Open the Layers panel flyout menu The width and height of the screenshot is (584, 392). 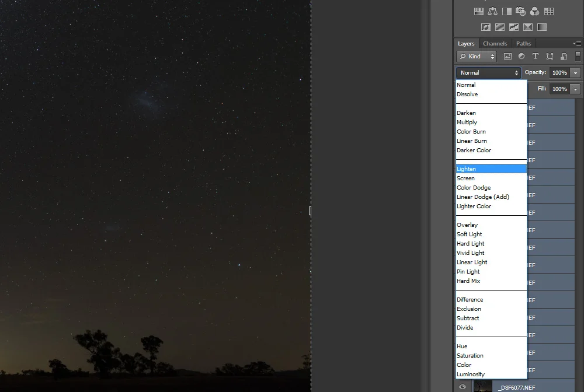pyautogui.click(x=577, y=44)
